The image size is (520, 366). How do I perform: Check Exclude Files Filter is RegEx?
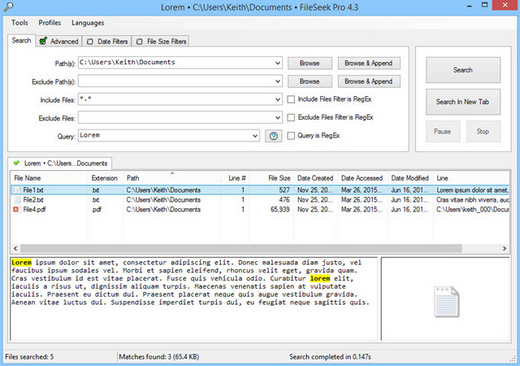coord(291,117)
